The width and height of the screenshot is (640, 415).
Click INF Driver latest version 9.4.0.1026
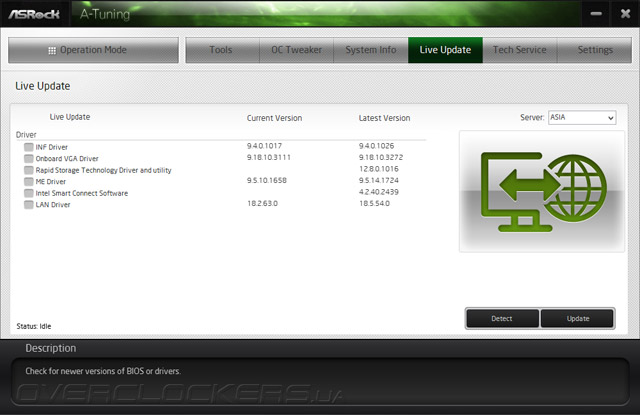click(x=376, y=146)
